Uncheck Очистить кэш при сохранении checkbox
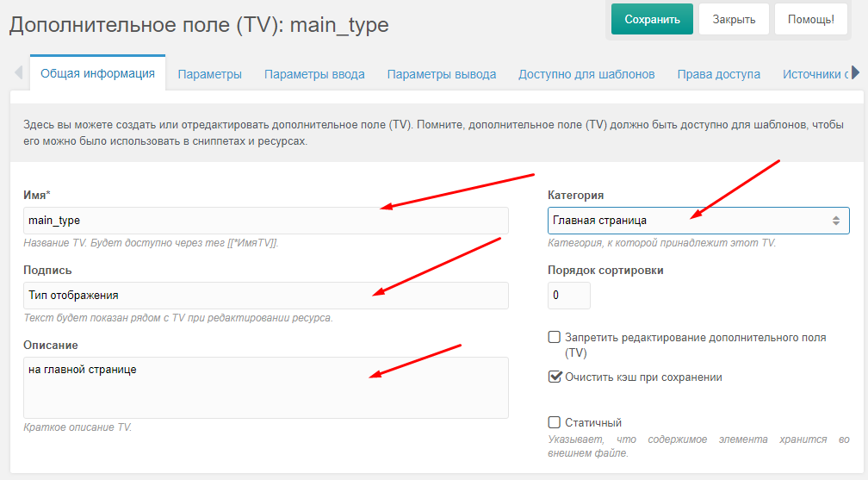 pyautogui.click(x=555, y=377)
